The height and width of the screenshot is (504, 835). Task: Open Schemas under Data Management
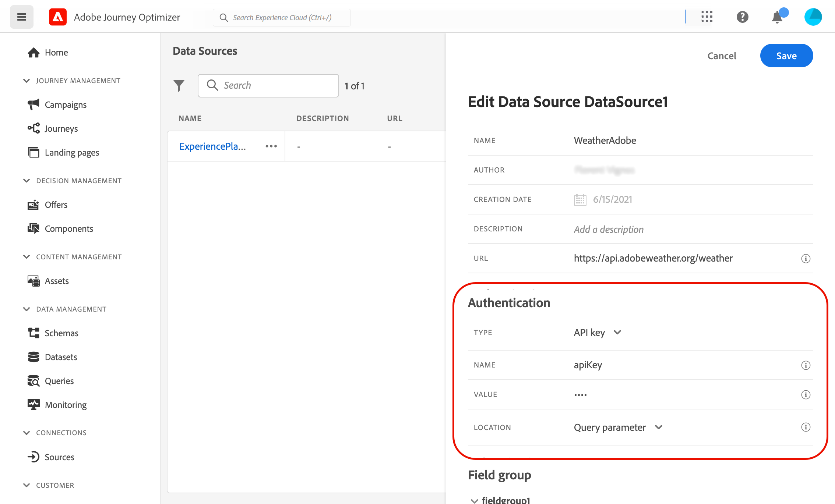pos(61,333)
